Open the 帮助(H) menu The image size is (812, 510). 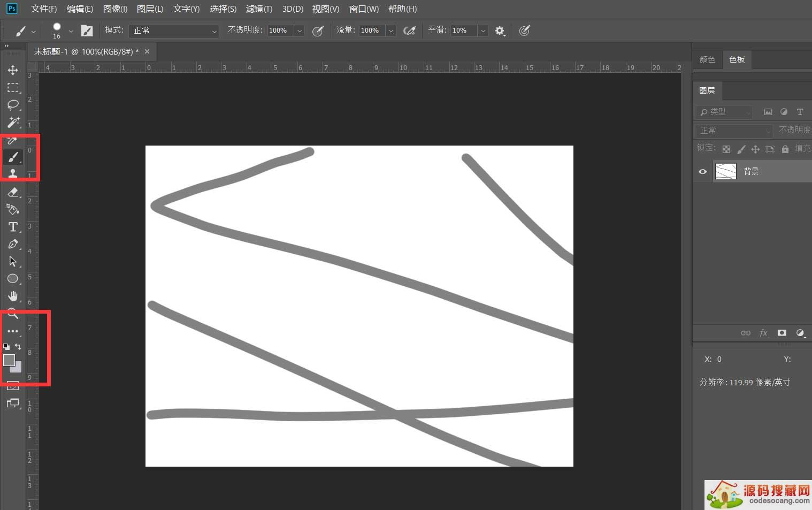(x=402, y=9)
